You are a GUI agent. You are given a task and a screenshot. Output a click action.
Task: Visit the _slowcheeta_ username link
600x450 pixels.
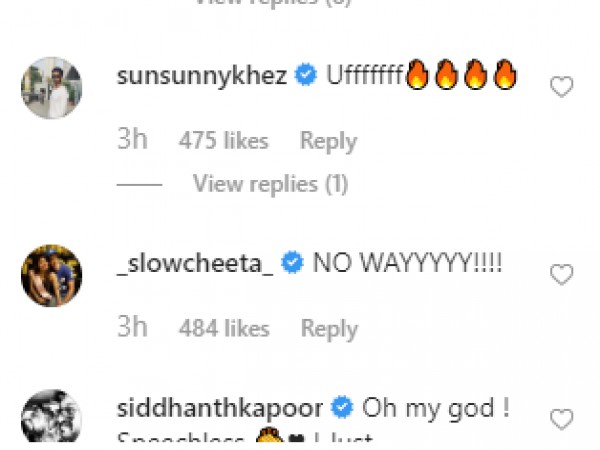click(193, 264)
